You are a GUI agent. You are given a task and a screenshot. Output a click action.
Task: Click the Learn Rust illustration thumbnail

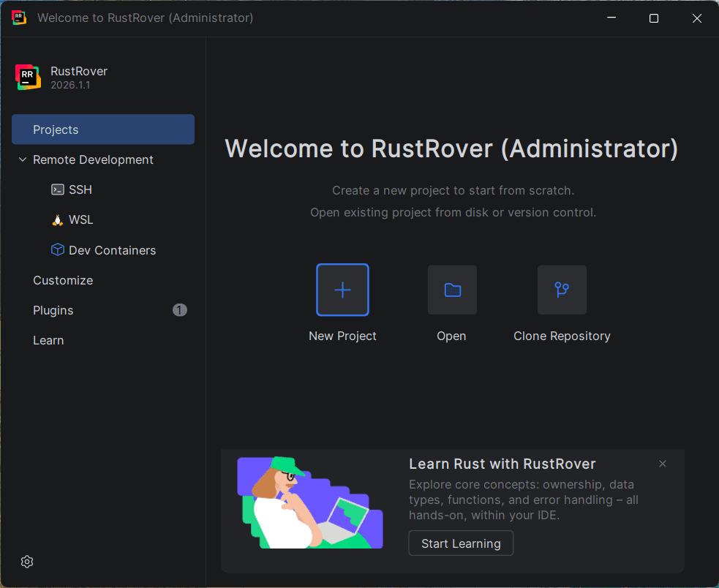[x=310, y=502]
